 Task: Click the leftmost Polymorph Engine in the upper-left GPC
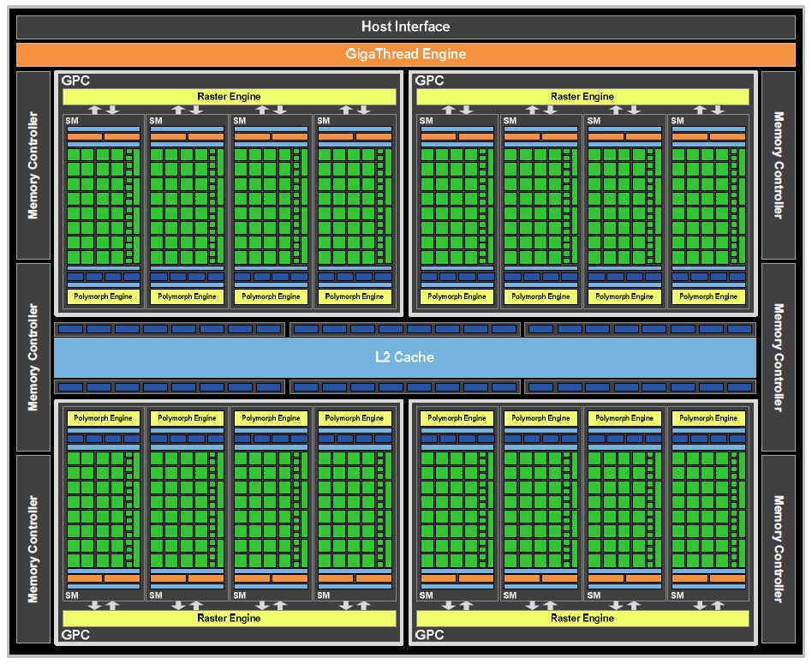[x=103, y=296]
